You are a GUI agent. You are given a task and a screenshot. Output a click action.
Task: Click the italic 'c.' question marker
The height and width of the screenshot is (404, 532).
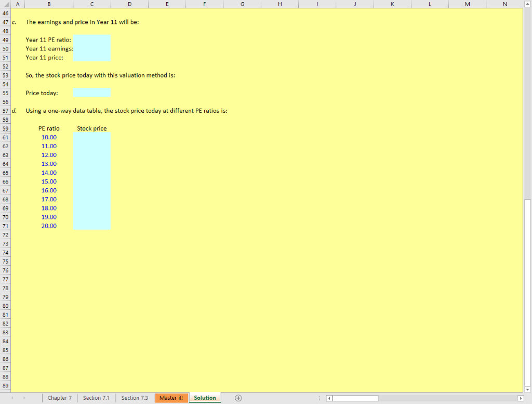click(14, 22)
